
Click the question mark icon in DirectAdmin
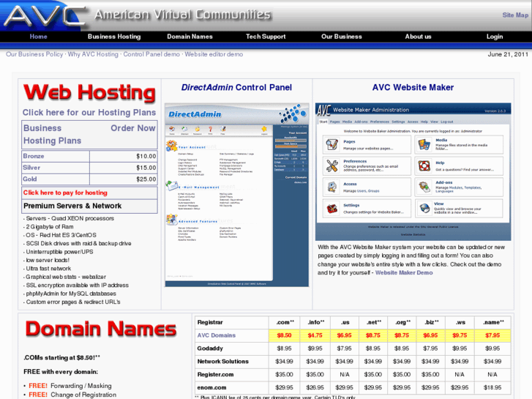pyautogui.click(x=210, y=129)
